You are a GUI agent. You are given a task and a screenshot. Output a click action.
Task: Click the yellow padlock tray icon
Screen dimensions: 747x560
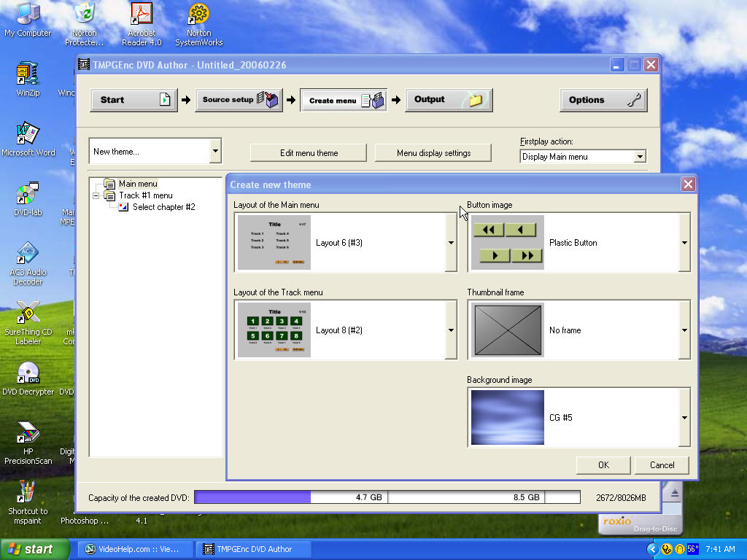tap(680, 549)
